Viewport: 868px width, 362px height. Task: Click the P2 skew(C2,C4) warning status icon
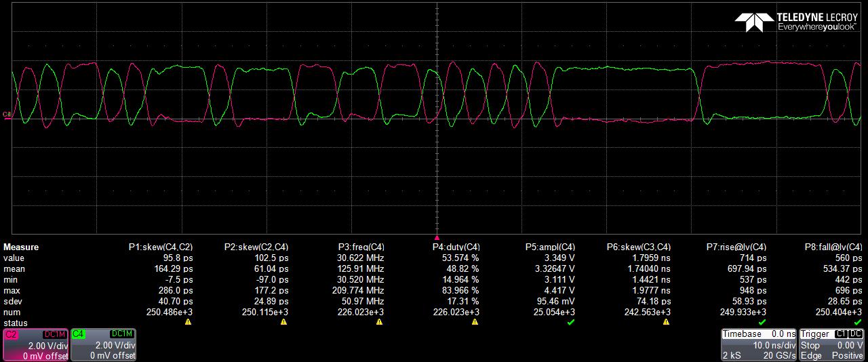[283, 322]
